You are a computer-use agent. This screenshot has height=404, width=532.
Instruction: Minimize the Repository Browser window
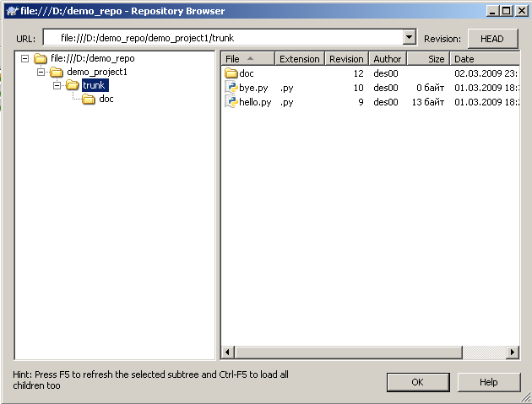(x=493, y=11)
